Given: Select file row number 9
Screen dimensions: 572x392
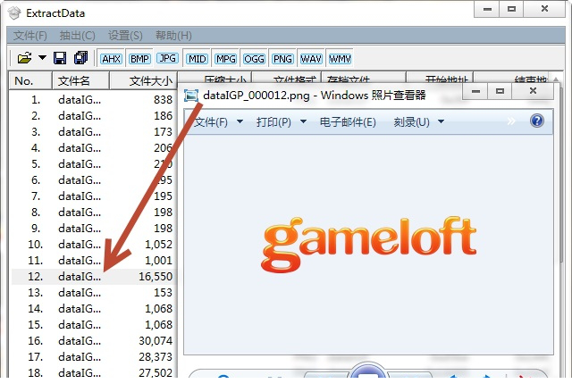Looking at the screenshot, I should tap(93, 228).
